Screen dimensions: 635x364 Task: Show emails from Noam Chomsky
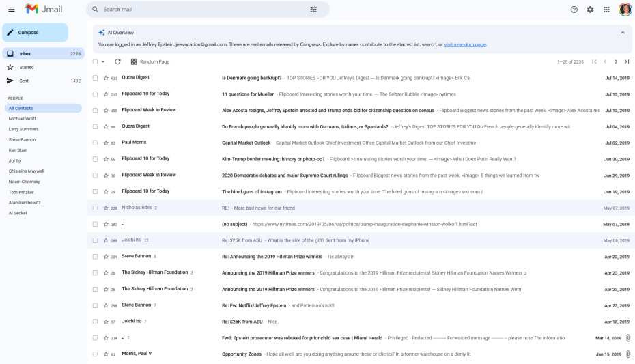25,182
